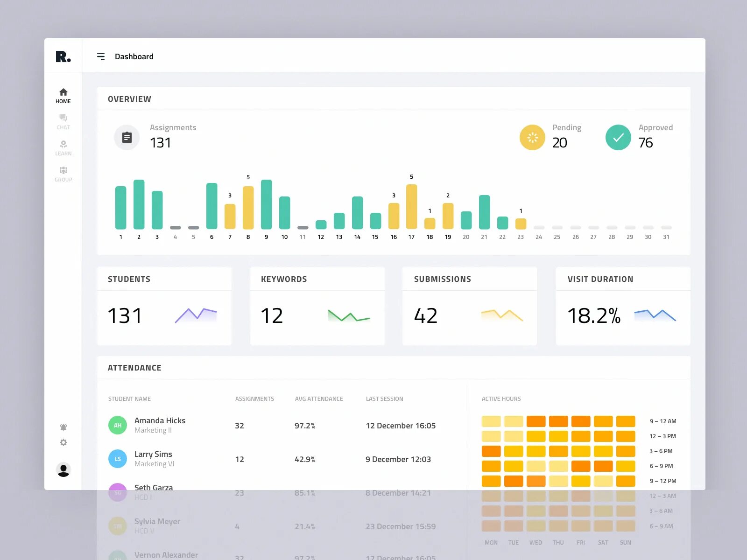Click the yellow Pending status icon

pos(532,138)
